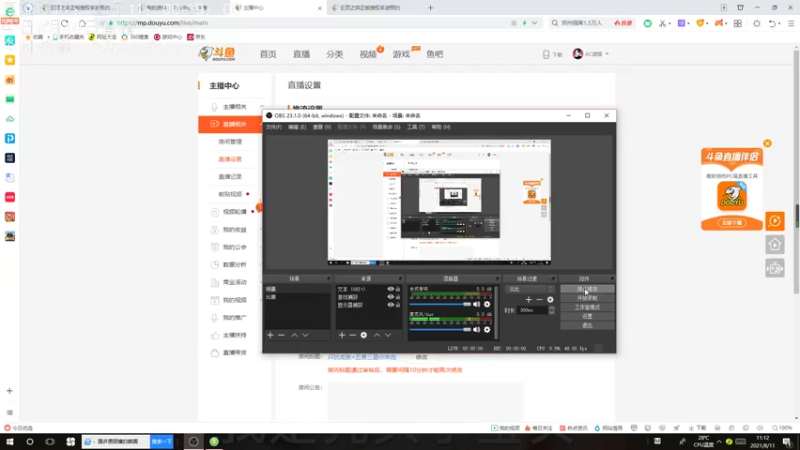Lock the second source in sources list
The height and width of the screenshot is (450, 800).
coord(398,297)
